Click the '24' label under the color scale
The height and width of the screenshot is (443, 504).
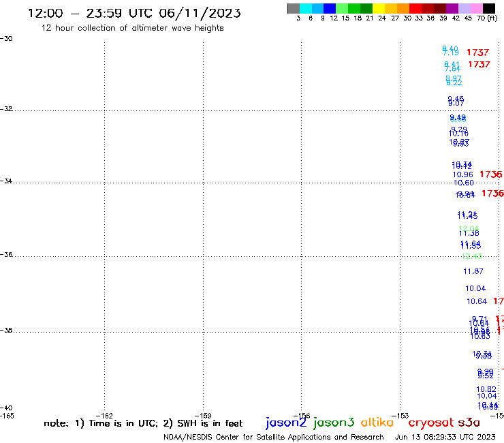click(382, 18)
